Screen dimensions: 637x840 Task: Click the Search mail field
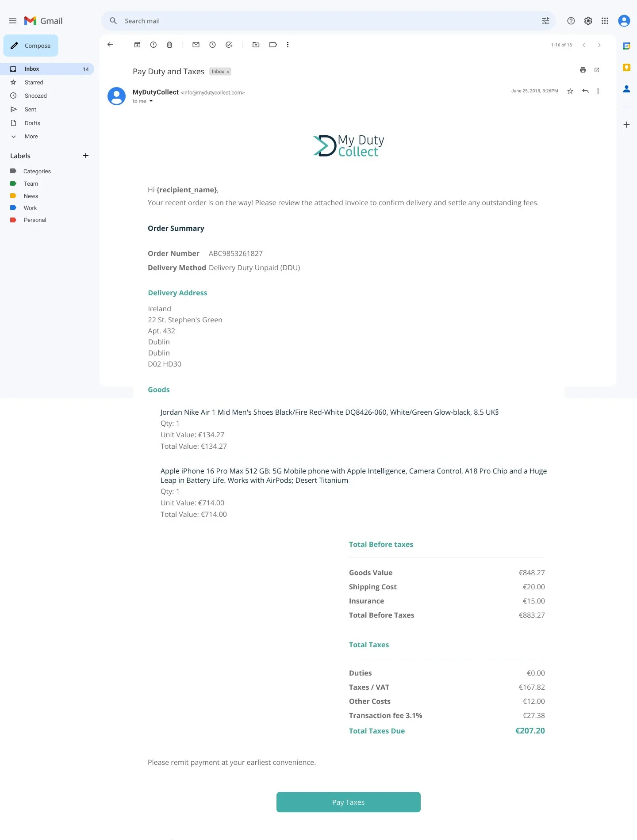pos(327,21)
